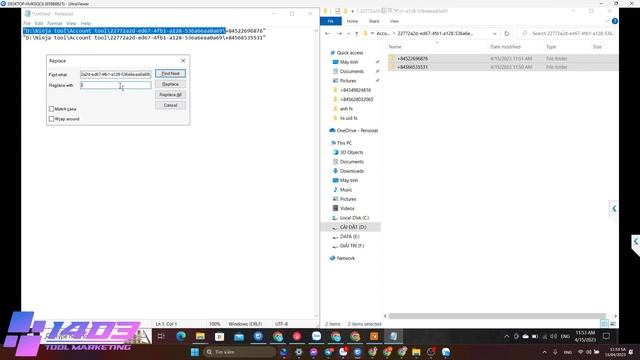
Task: Sort files by Name column
Action: tap(395, 47)
